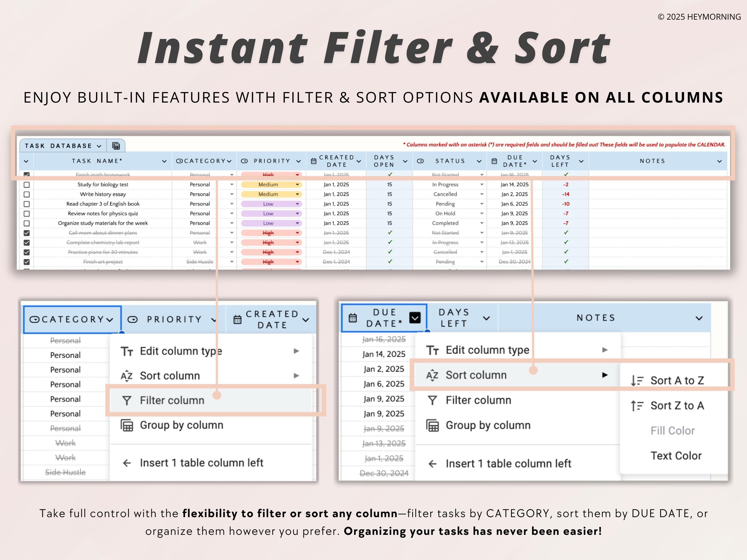Select Filter column in Category menu
The width and height of the screenshot is (747, 560).
[172, 400]
